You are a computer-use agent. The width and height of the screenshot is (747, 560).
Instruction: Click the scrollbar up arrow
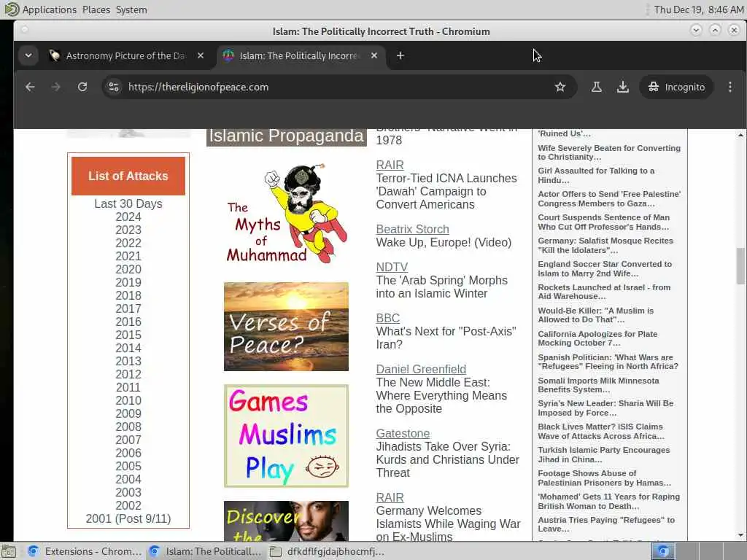(x=741, y=135)
